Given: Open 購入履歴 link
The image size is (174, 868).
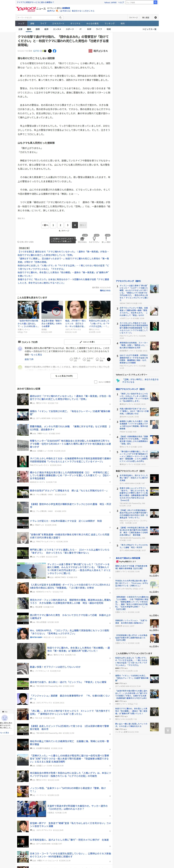Looking at the screenshot, I should click(146, 18).
